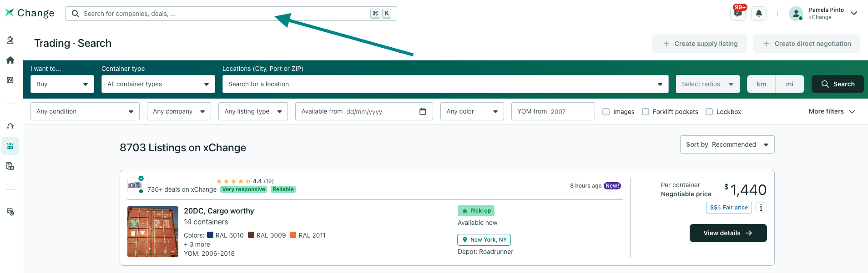The height and width of the screenshot is (273, 868).
Task: Click the RAL 3009 brown color swatch
Action: [251, 235]
